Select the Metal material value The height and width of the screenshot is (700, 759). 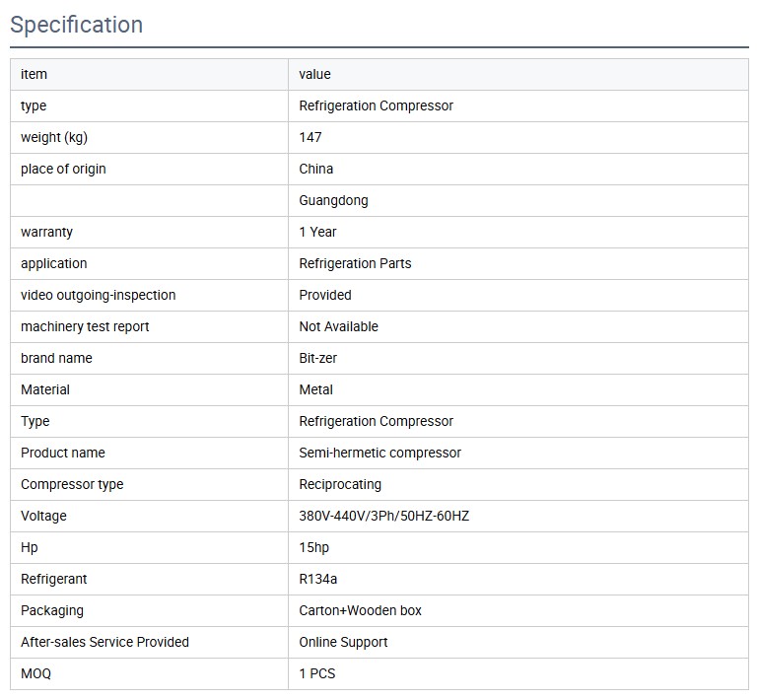click(316, 389)
